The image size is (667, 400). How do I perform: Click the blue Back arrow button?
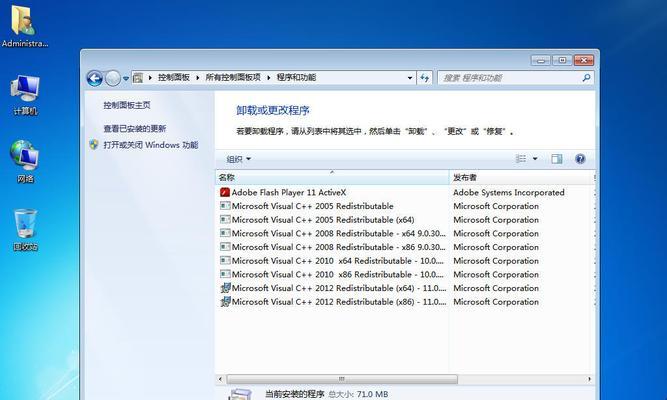point(94,78)
